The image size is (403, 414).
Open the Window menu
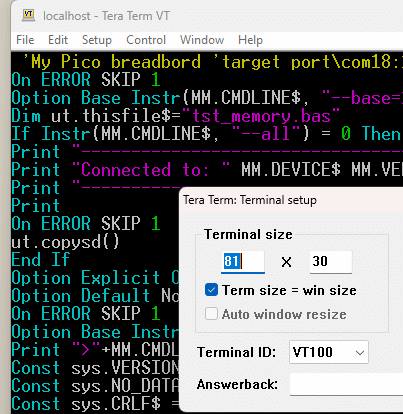[x=202, y=40]
